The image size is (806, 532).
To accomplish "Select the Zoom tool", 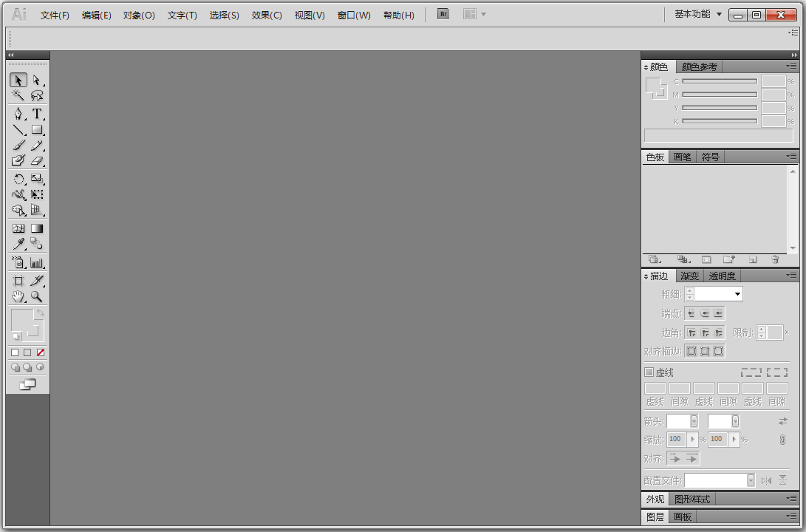I will point(37,296).
